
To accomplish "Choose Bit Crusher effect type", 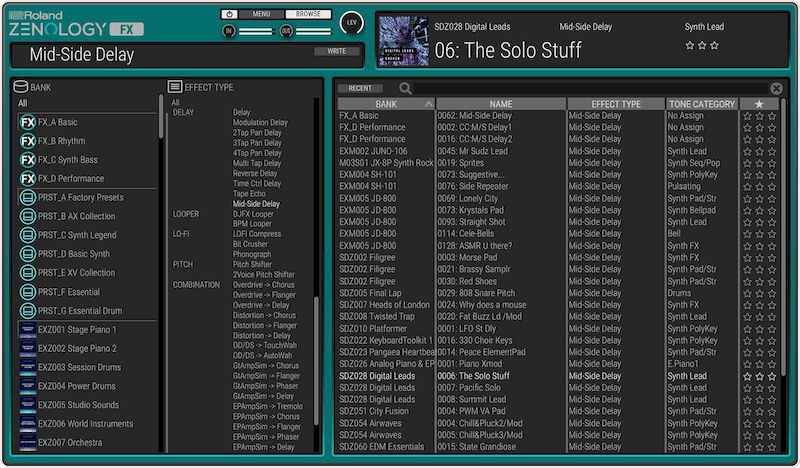I will [x=250, y=244].
